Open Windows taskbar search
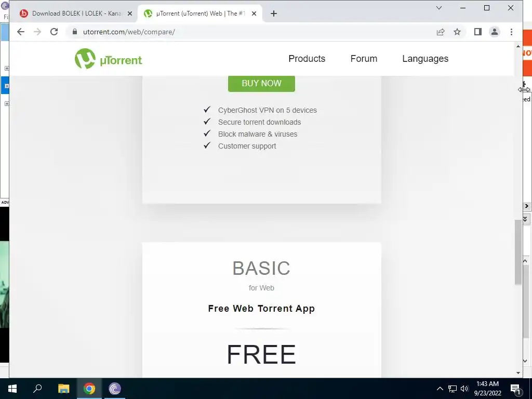The height and width of the screenshot is (399, 532). pyautogui.click(x=37, y=389)
